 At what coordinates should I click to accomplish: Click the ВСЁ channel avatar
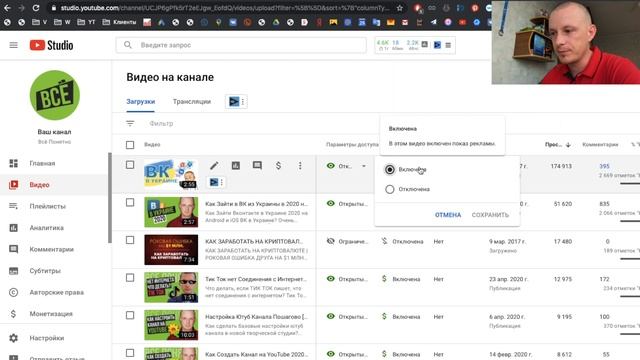point(54,95)
